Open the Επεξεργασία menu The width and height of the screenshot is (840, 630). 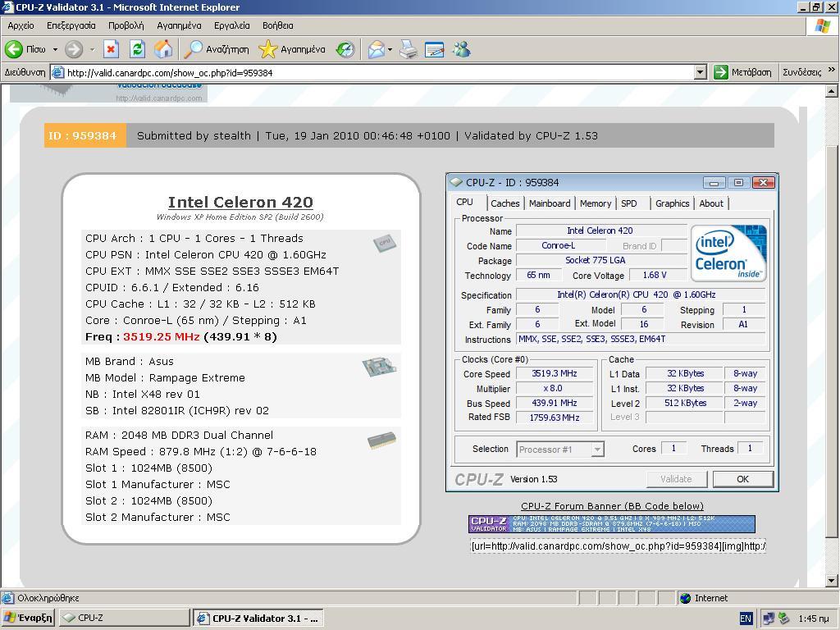pos(71,25)
